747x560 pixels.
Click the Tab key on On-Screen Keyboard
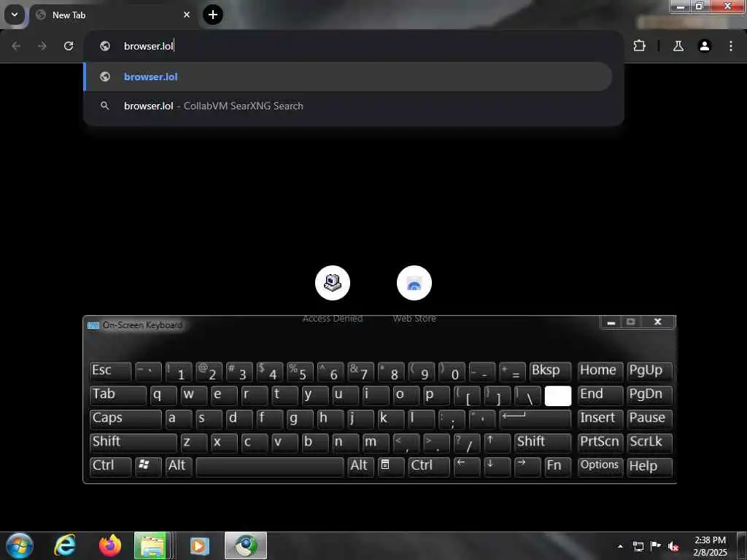point(117,394)
